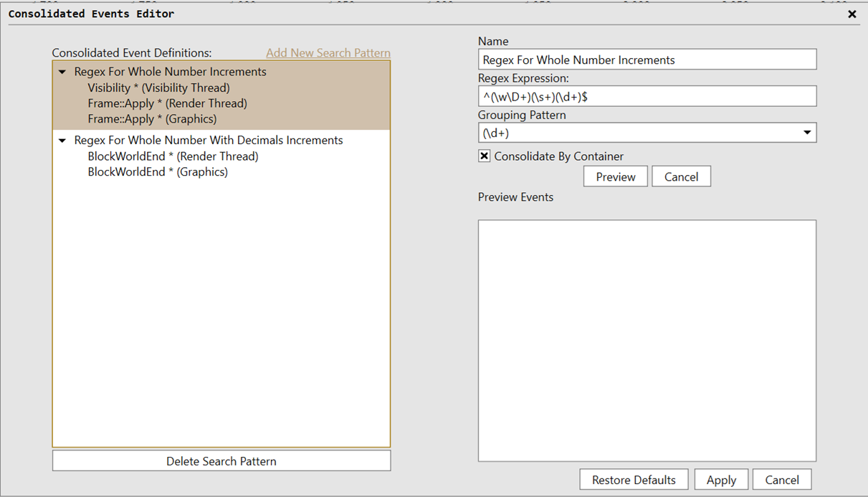Select Regex For Whole Number Increments row
This screenshot has height=497, width=868.
pos(170,72)
